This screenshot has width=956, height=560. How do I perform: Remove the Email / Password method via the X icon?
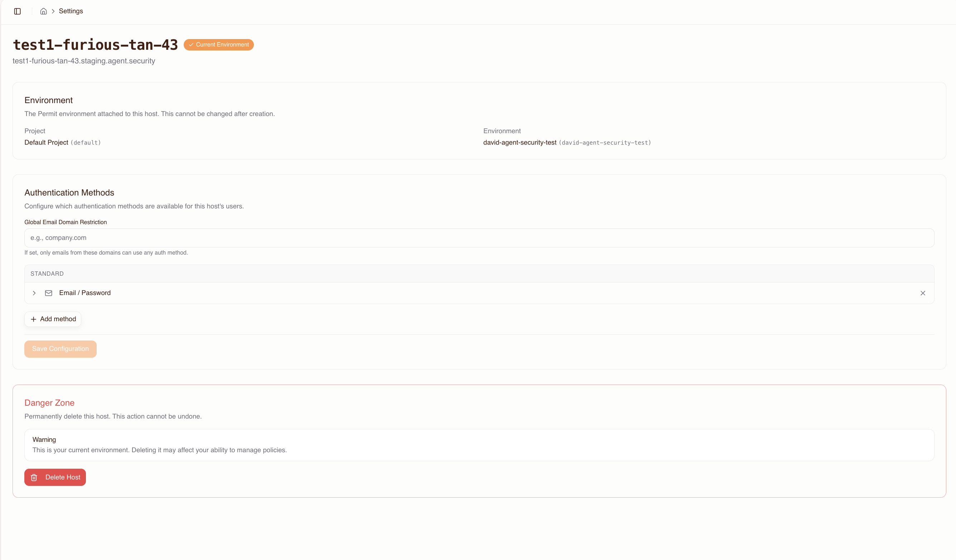(923, 293)
